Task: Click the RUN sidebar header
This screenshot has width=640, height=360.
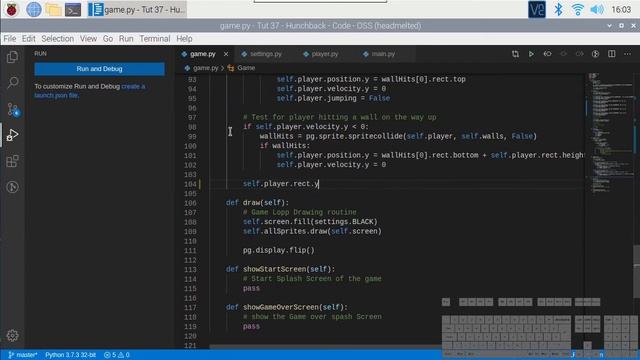Action: 40,54
